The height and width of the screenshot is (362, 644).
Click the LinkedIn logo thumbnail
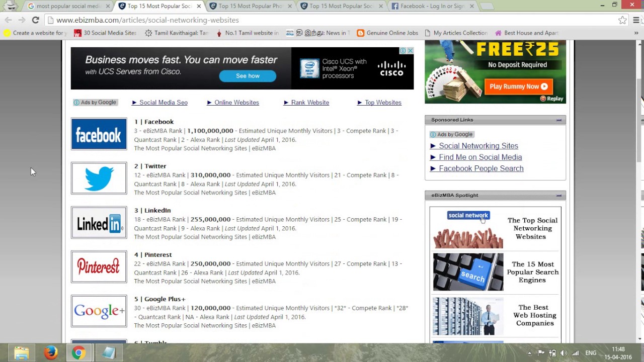[x=99, y=222]
